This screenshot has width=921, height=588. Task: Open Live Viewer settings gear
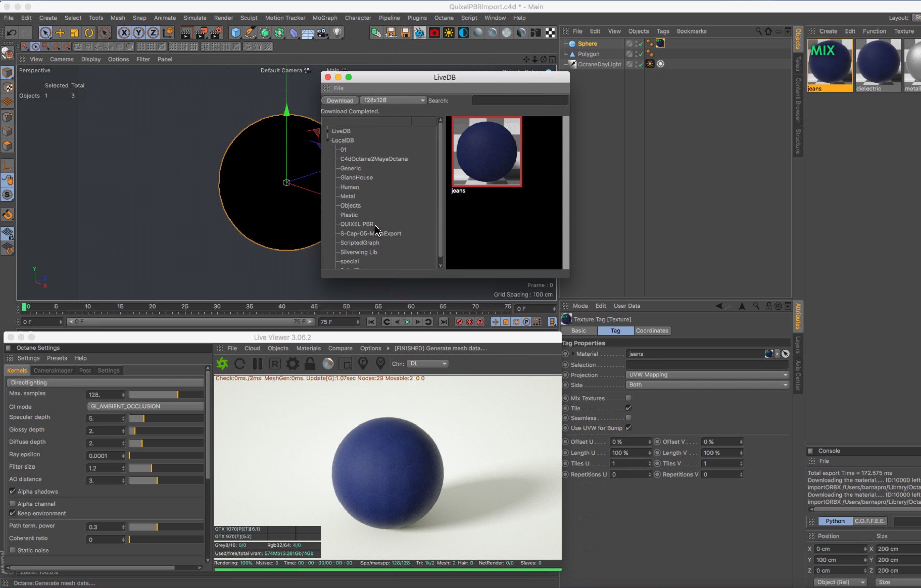(x=292, y=364)
